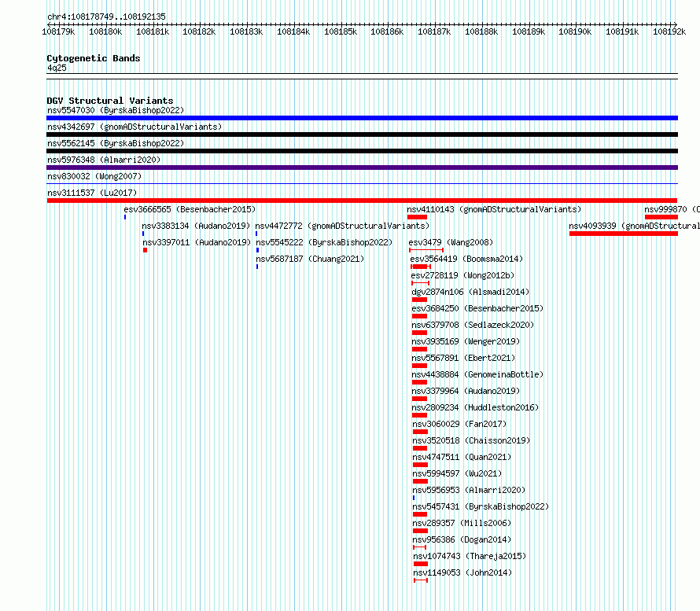The image size is (700, 611).
Task: Open nsv2809234 (Huddleston2016) variant
Action: coord(475,407)
